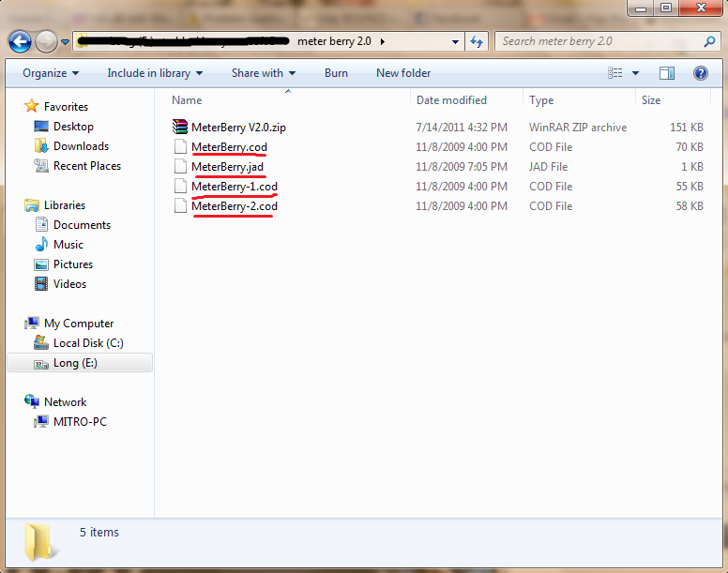Screen dimensions: 728x573
Task: Open the Music library
Action: 68,245
